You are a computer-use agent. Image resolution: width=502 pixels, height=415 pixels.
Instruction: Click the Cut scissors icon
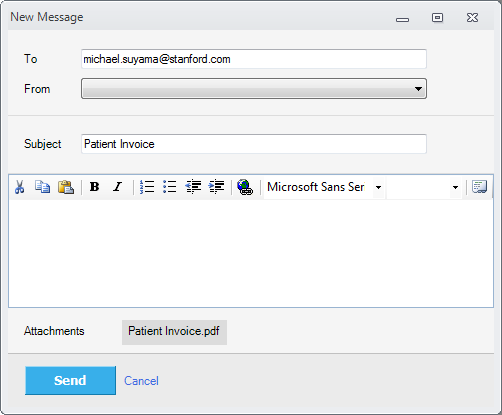click(x=20, y=187)
